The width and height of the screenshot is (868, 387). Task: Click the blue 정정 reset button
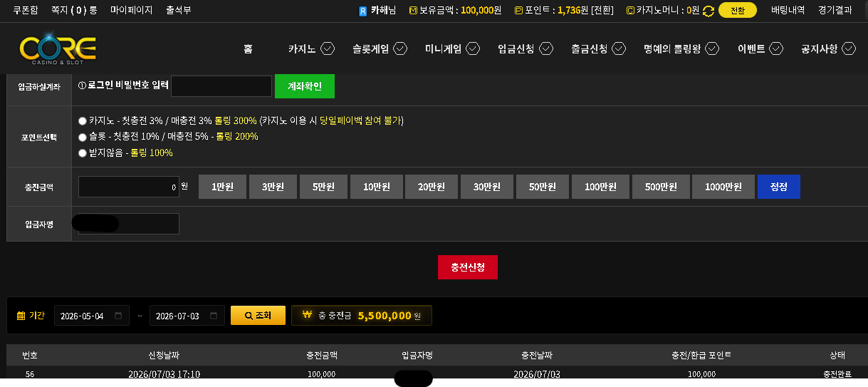pyautogui.click(x=779, y=187)
